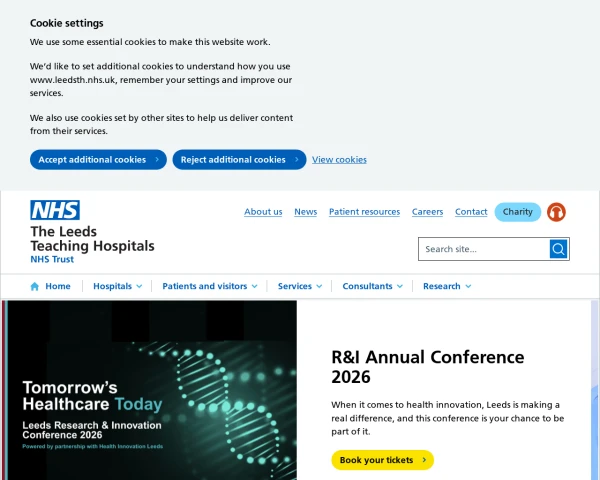Expand the chevron next to Consultants

400,286
